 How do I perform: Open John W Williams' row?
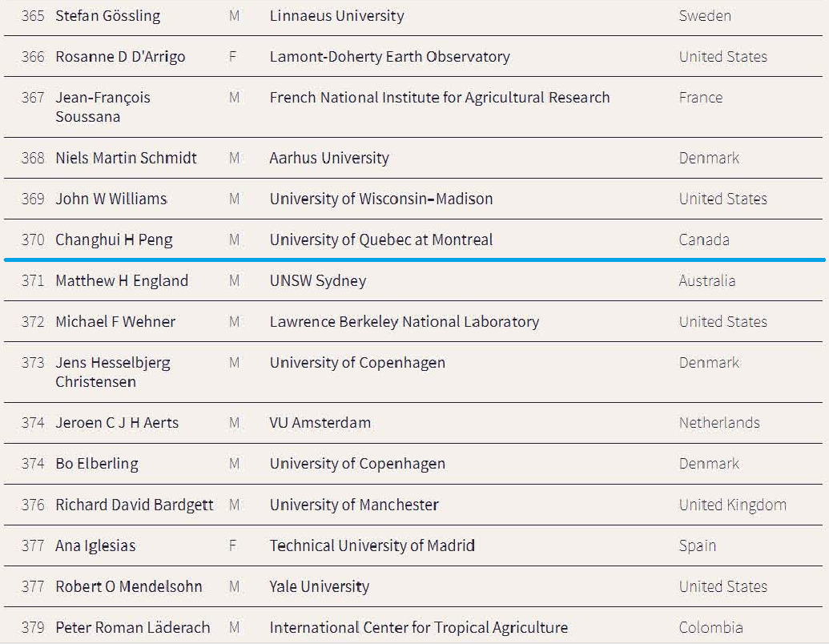click(111, 199)
